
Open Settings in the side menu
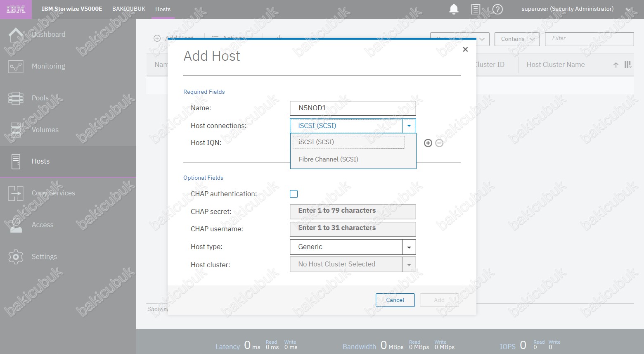(x=44, y=257)
